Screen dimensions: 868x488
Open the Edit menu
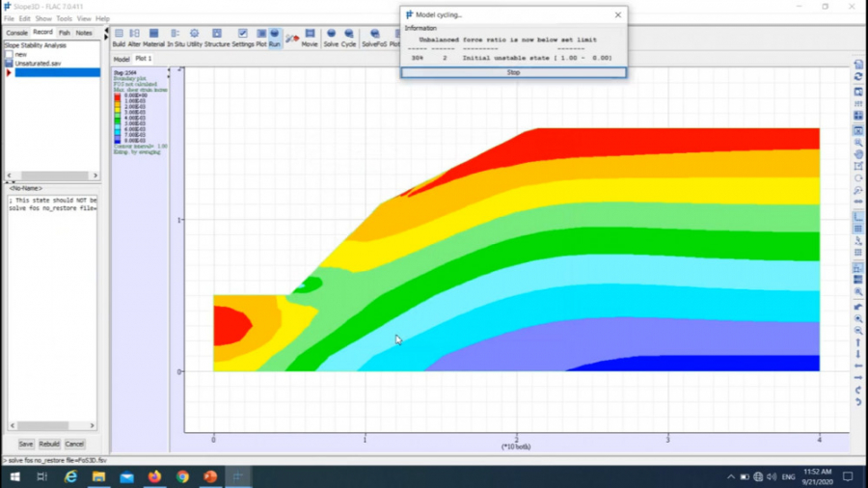click(24, 19)
